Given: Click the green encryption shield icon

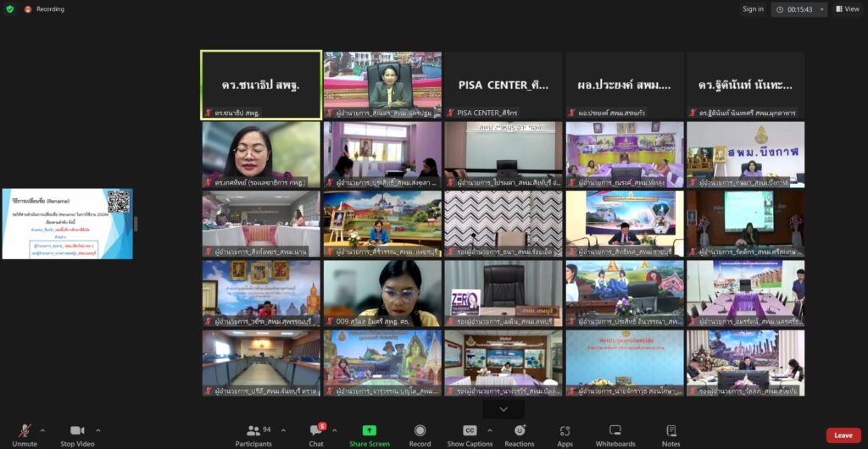Looking at the screenshot, I should pos(10,9).
